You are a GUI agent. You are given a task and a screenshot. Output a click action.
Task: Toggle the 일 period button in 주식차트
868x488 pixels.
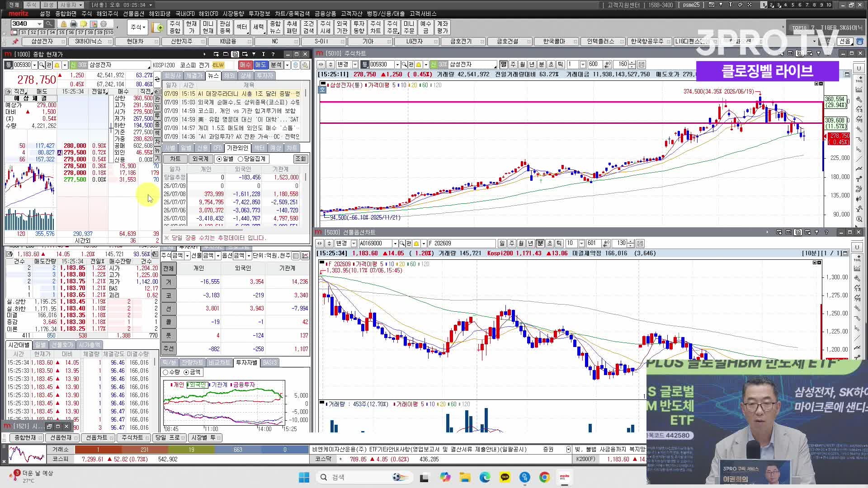(x=504, y=65)
